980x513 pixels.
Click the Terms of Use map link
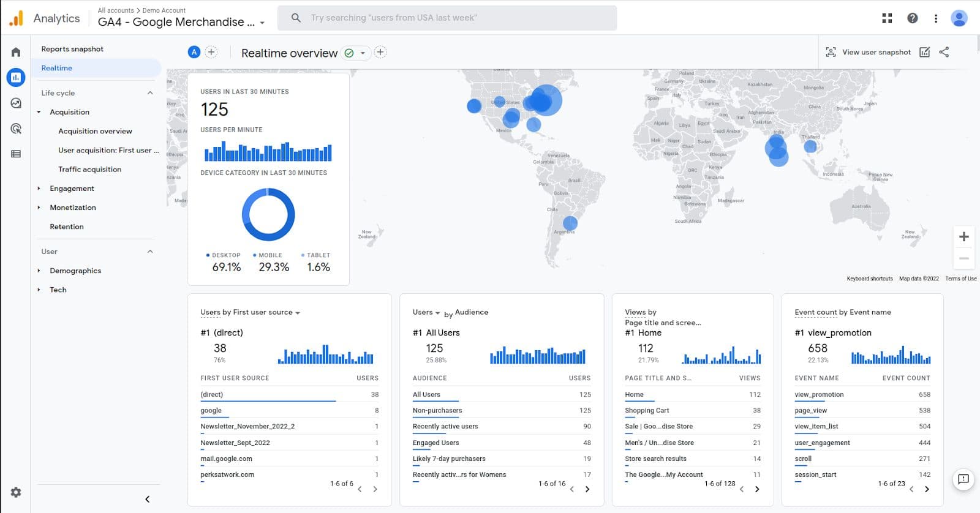(960, 279)
